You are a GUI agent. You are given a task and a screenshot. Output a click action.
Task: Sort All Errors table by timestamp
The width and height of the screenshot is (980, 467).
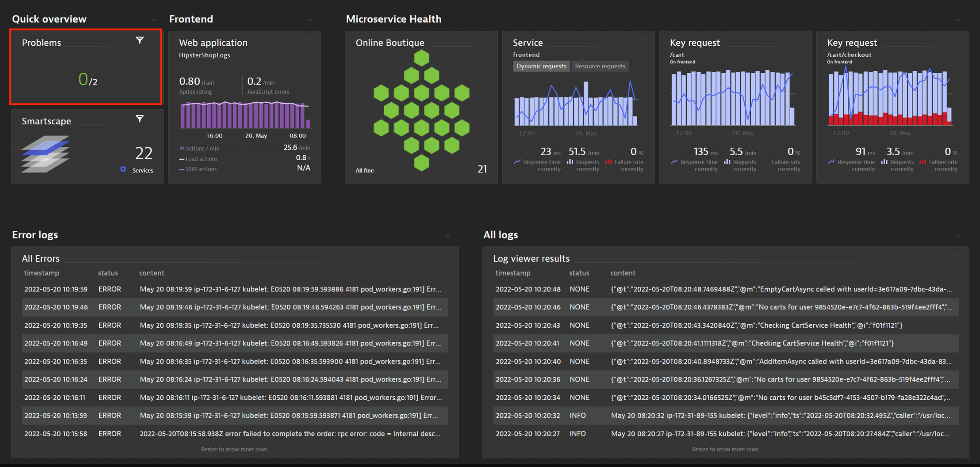[41, 273]
